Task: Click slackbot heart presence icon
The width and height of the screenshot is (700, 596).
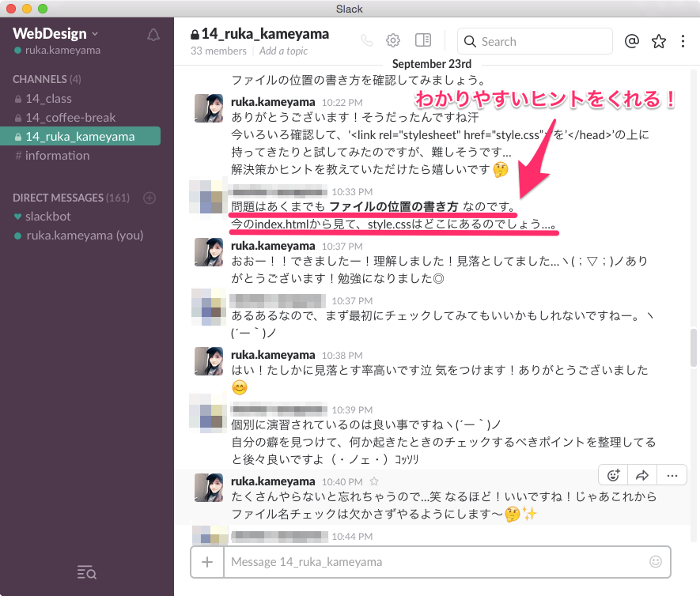Action: pos(17,217)
